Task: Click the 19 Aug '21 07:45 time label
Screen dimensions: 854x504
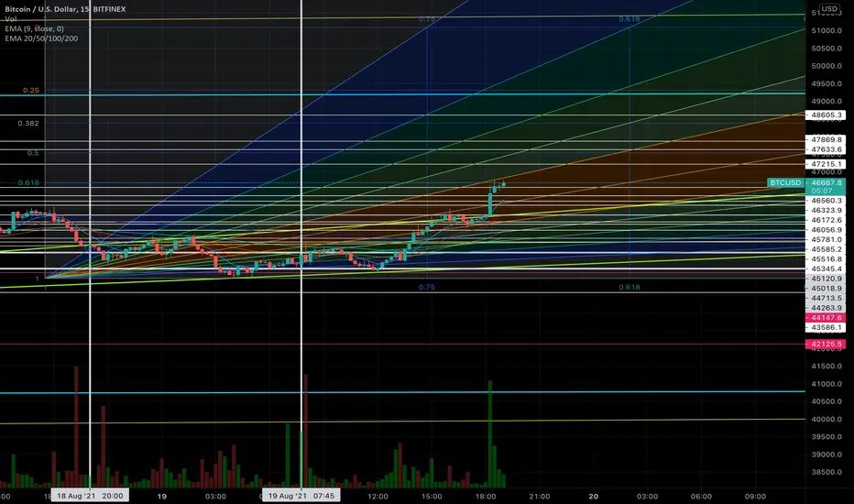Action: [301, 496]
